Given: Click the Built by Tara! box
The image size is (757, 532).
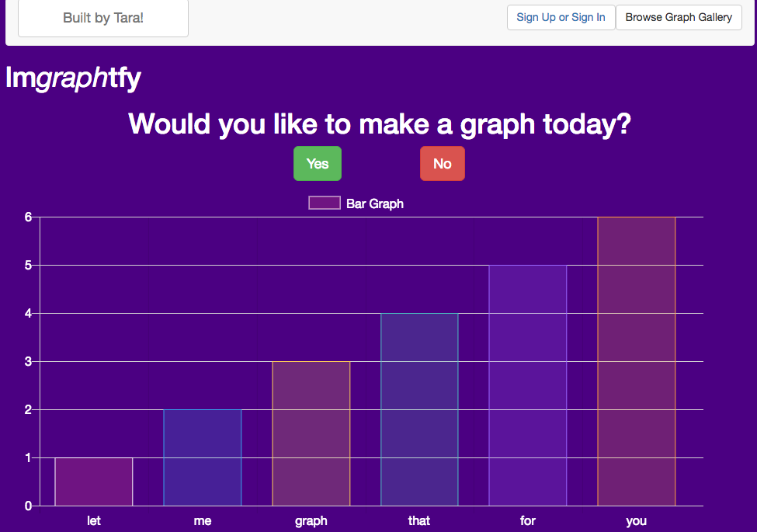Looking at the screenshot, I should tap(103, 18).
